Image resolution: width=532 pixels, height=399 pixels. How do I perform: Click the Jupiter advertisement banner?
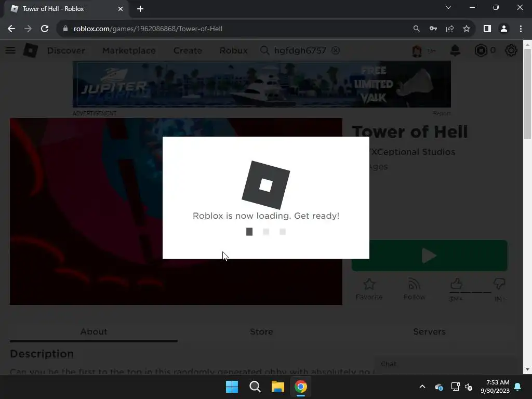pyautogui.click(x=262, y=84)
